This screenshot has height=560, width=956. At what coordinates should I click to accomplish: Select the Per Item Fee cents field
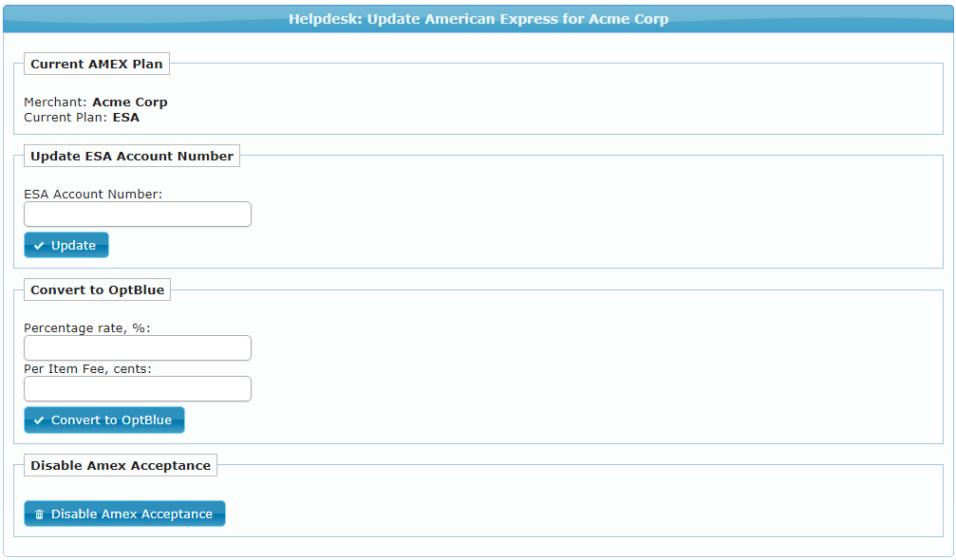pyautogui.click(x=138, y=389)
